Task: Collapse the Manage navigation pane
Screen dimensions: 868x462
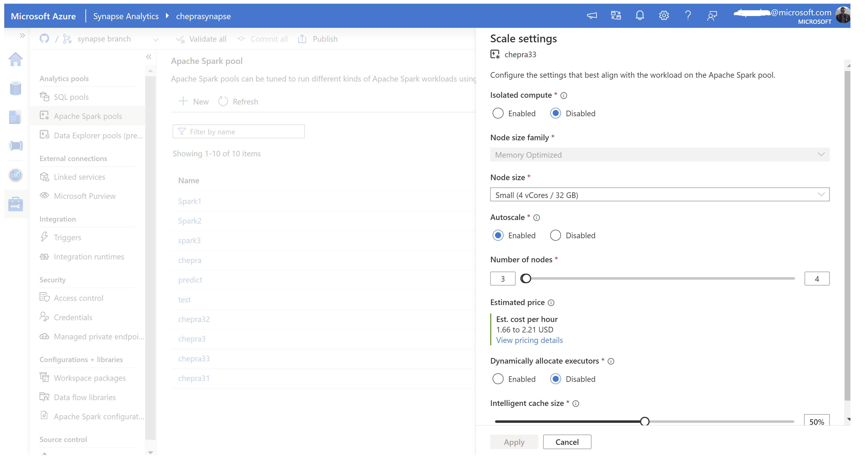Action: coord(149,57)
